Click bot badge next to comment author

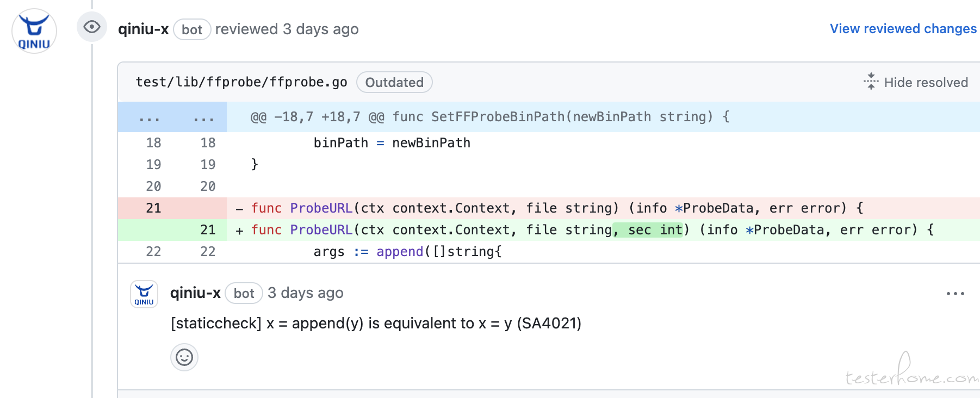point(244,293)
